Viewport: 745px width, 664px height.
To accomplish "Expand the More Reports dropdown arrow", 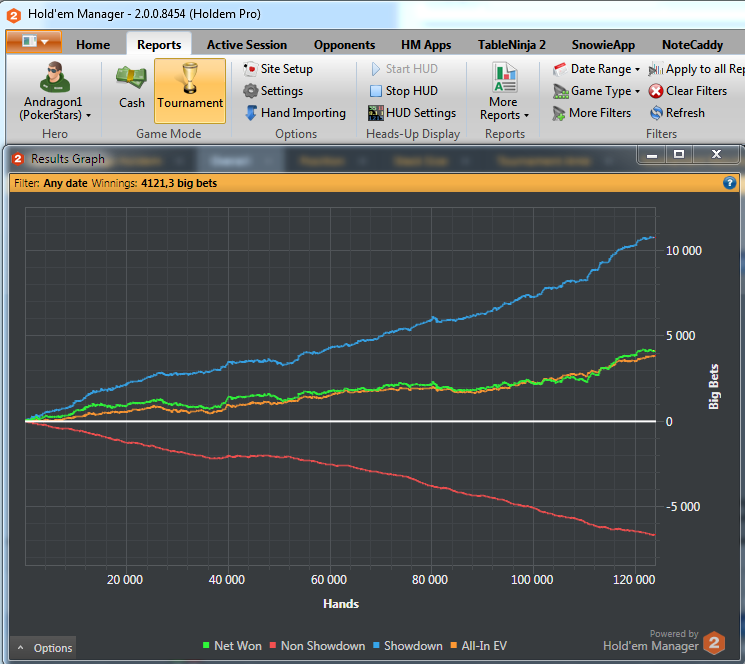I will click(526, 115).
